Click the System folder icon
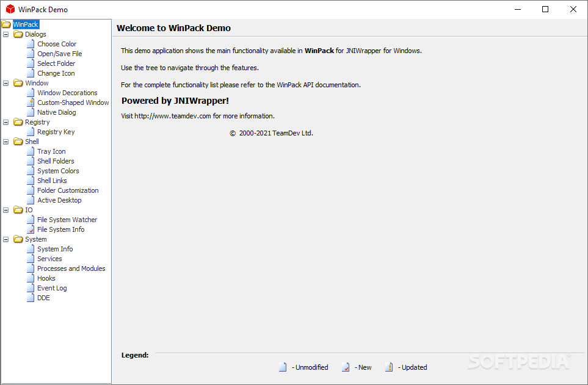Viewport: 588px width, 385px height. pos(18,239)
